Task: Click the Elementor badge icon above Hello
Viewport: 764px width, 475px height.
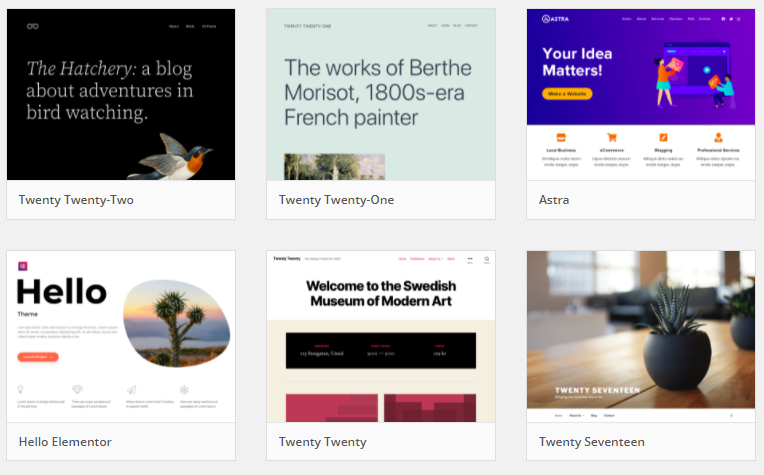Action: click(23, 266)
